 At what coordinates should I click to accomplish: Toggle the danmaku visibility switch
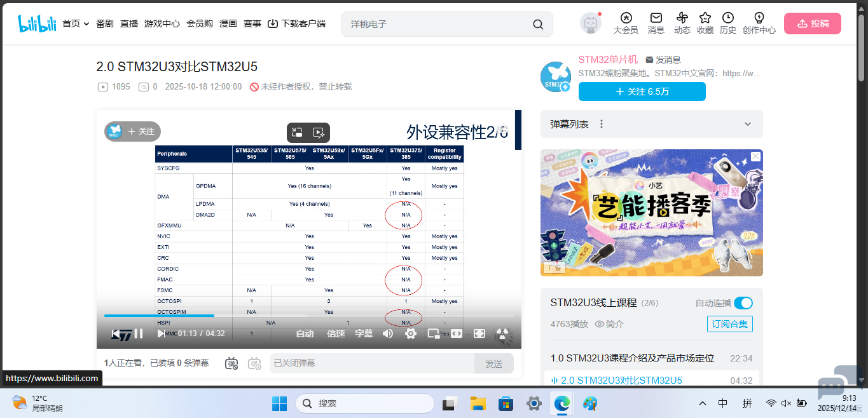coord(231,363)
